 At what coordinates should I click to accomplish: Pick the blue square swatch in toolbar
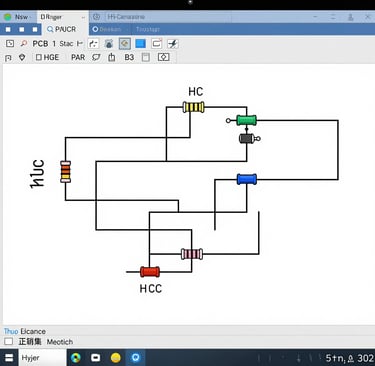pyautogui.click(x=140, y=44)
